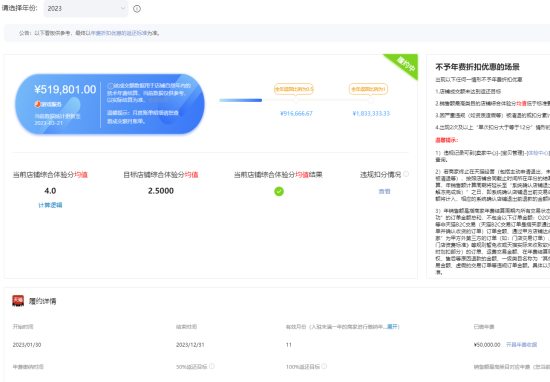Open the 查看 link under 违规扣分情况
Viewport: 550px width, 382px height.
(x=384, y=192)
